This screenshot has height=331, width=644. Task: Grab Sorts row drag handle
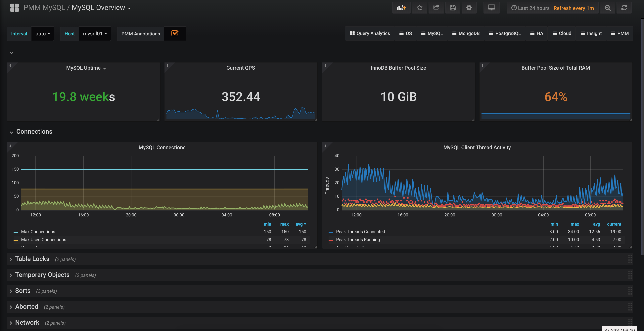click(630, 291)
